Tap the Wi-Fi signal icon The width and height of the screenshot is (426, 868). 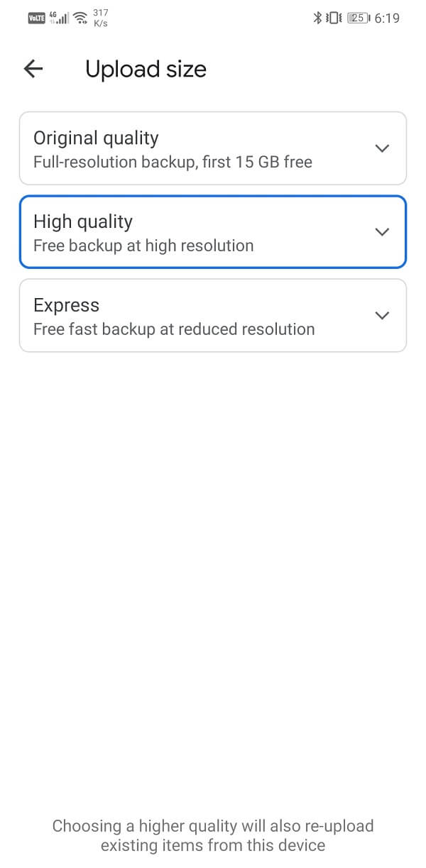pos(80,18)
